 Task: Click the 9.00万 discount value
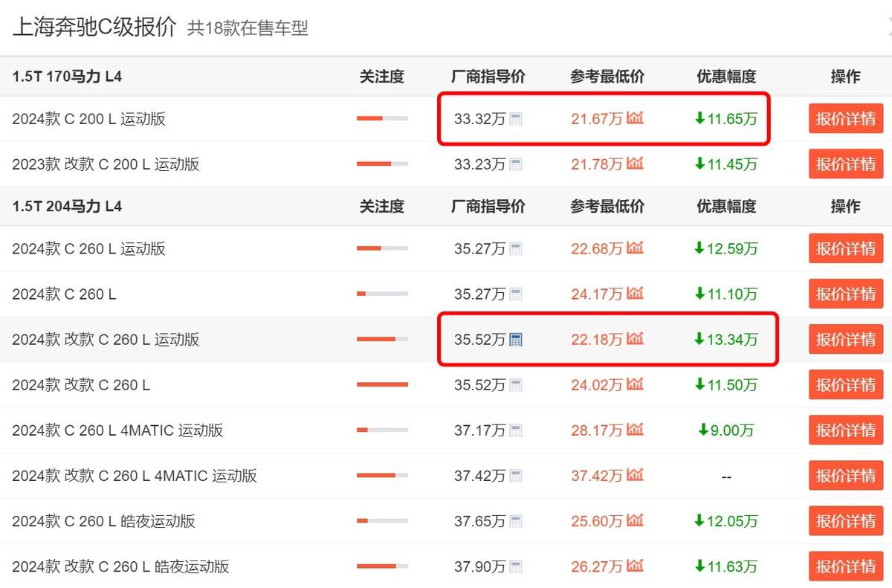(726, 430)
